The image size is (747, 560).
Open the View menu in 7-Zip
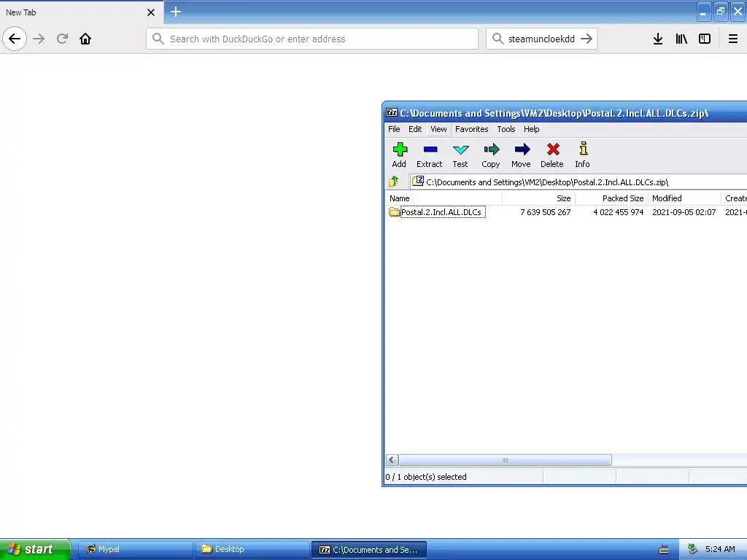(438, 129)
